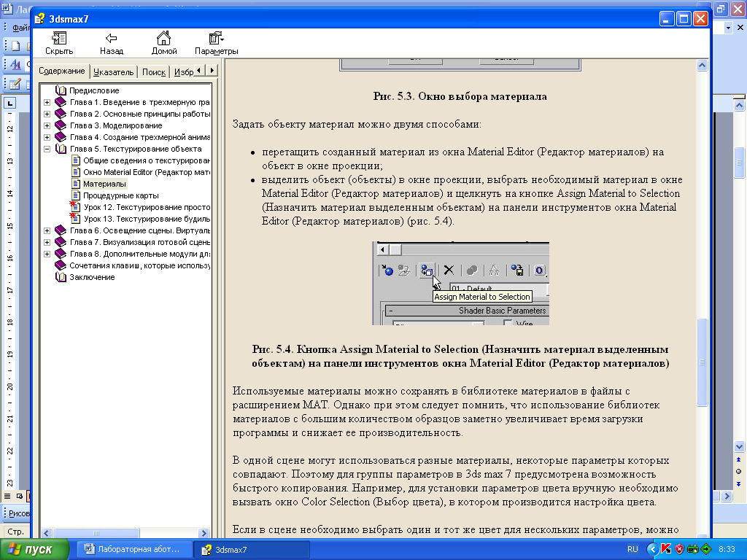Image resolution: width=747 pixels, height=560 pixels.
Task: Open Урок 13 Текстурирование будильника topic
Action: [x=147, y=219]
